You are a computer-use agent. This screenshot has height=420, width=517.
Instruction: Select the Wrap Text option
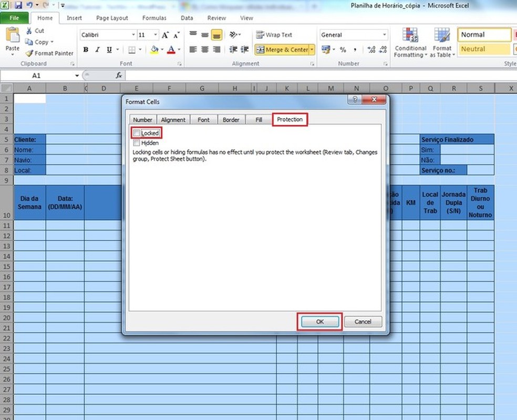point(275,35)
